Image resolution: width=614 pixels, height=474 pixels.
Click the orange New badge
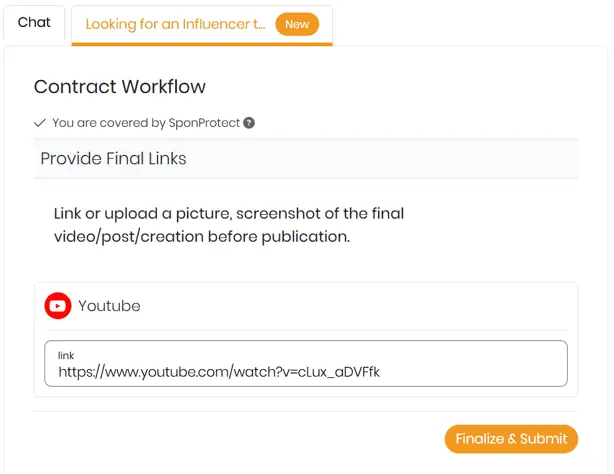[x=297, y=24]
